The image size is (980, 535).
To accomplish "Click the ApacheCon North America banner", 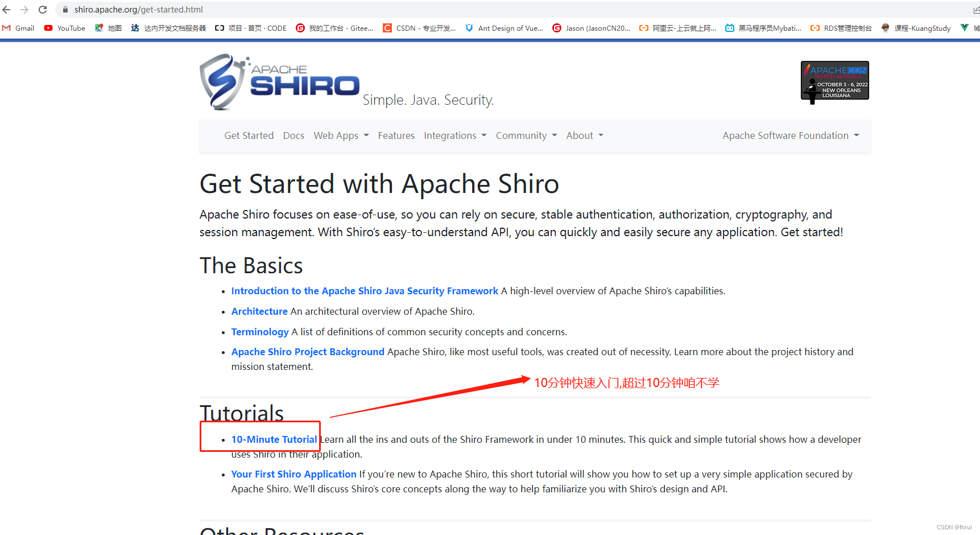I will (x=834, y=81).
